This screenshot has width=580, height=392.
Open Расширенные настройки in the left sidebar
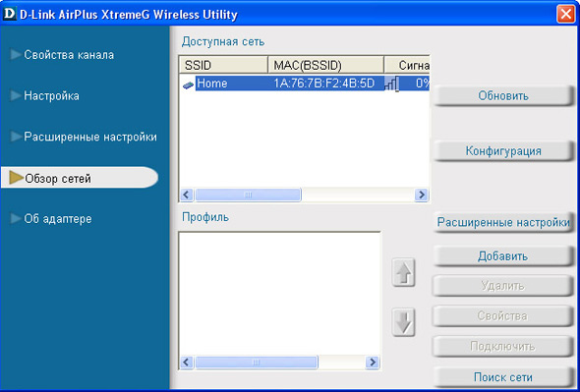pyautogui.click(x=90, y=137)
